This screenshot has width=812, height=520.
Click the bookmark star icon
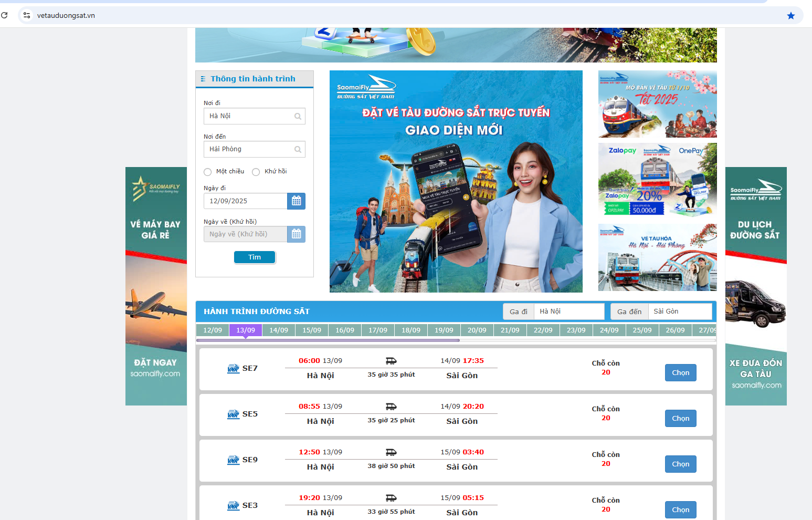click(790, 16)
